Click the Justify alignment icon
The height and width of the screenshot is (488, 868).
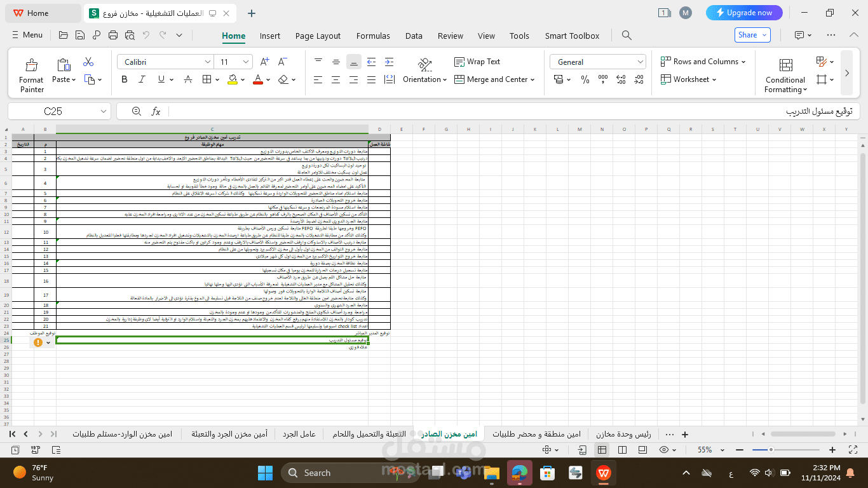(372, 79)
